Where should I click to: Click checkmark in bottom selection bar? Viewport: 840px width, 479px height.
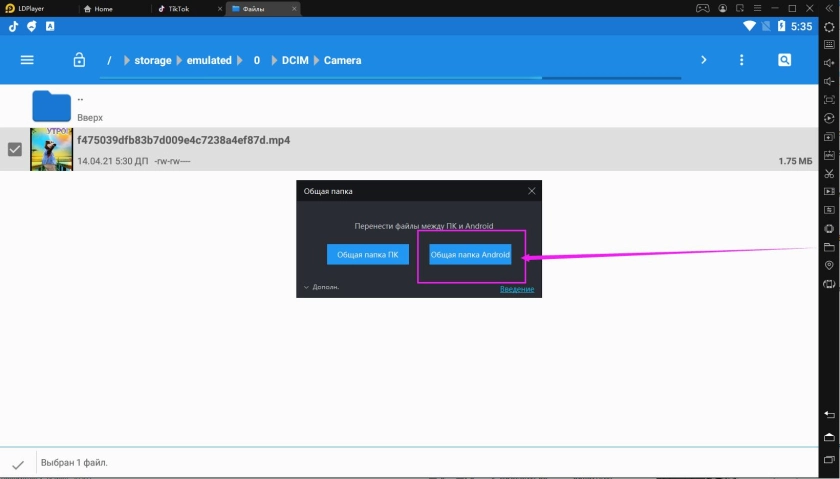pyautogui.click(x=17, y=464)
